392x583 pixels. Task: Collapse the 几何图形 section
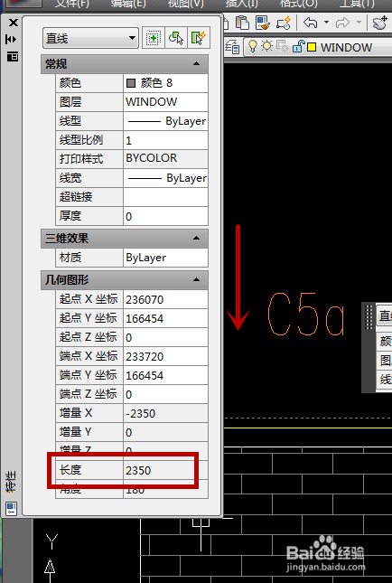tap(197, 279)
